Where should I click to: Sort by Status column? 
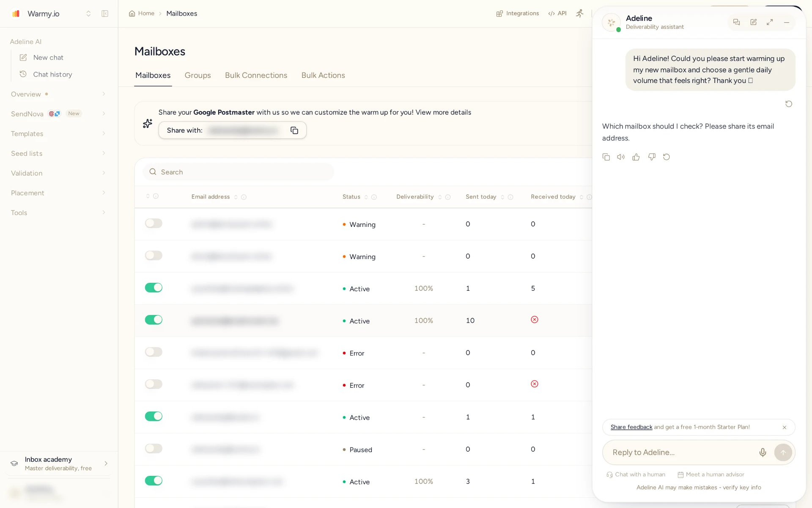click(366, 197)
